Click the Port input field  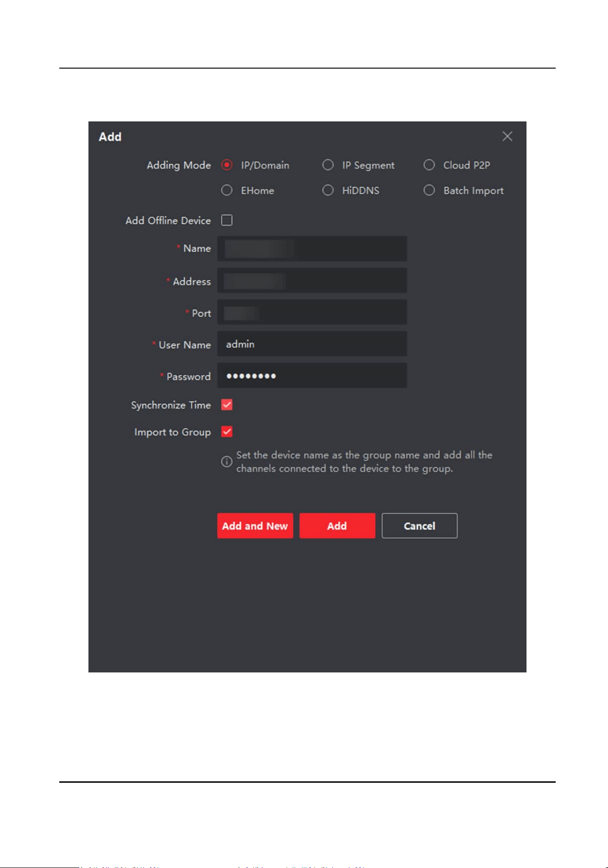click(312, 312)
